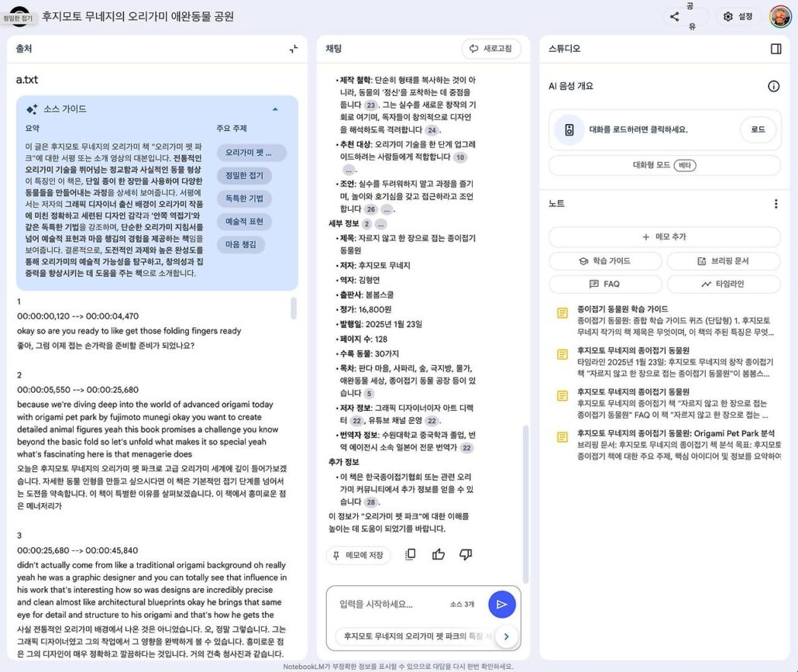This screenshot has height=672, width=798.
Task: Click the 새로고침 refresh button
Action: click(x=491, y=49)
